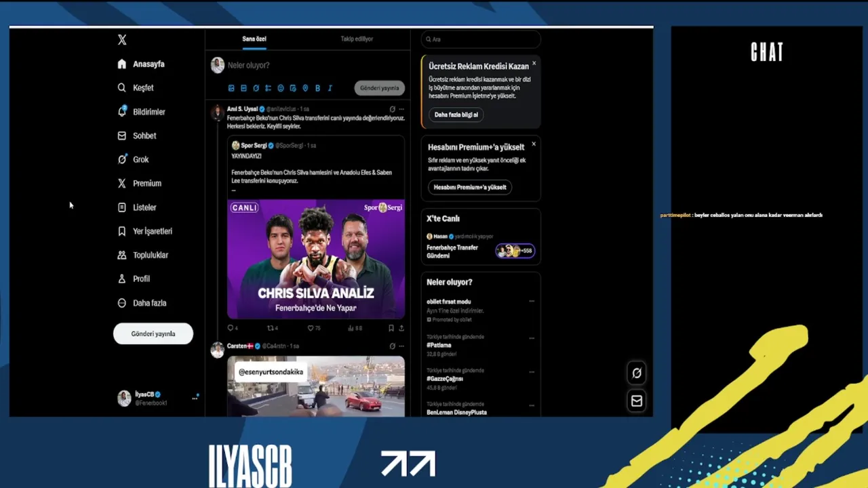Open the Chris Silva Analiz thumbnail
868x488 pixels.
(316, 259)
